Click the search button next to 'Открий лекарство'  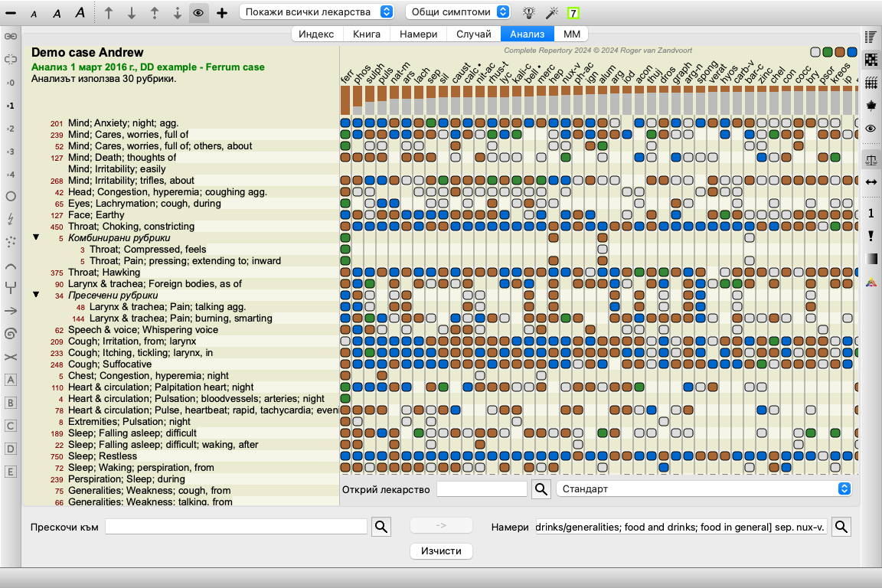541,488
